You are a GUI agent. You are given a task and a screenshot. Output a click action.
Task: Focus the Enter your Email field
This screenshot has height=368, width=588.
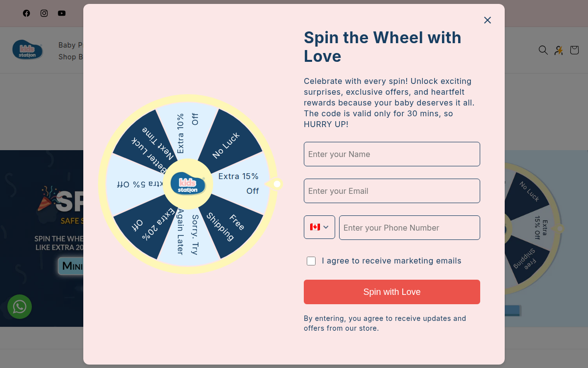[392, 191]
